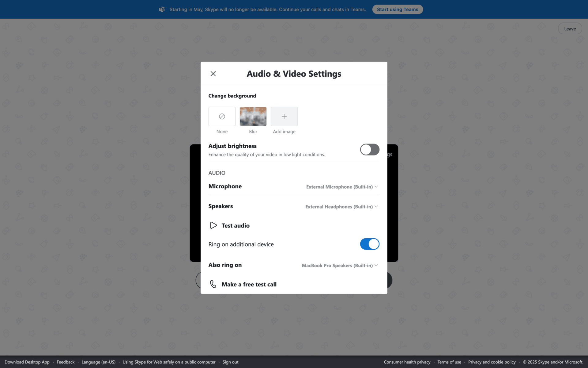Click Sign out in the footer

tap(230, 362)
